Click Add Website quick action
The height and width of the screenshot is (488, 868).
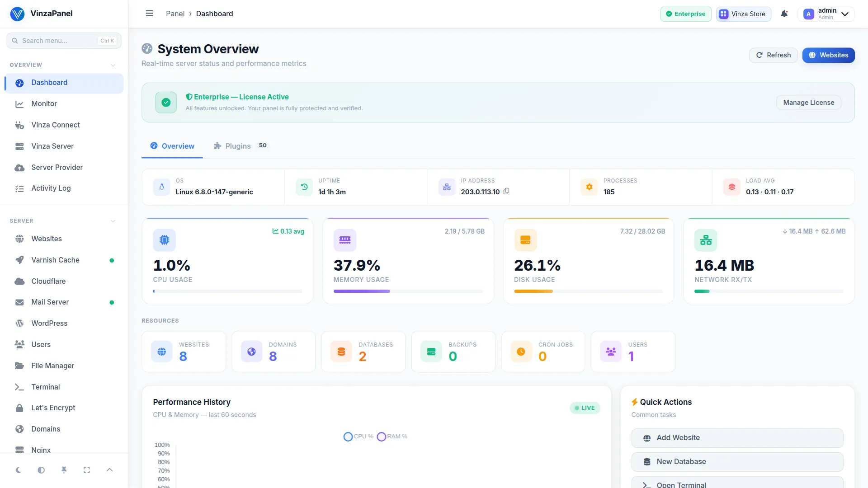[x=737, y=438]
